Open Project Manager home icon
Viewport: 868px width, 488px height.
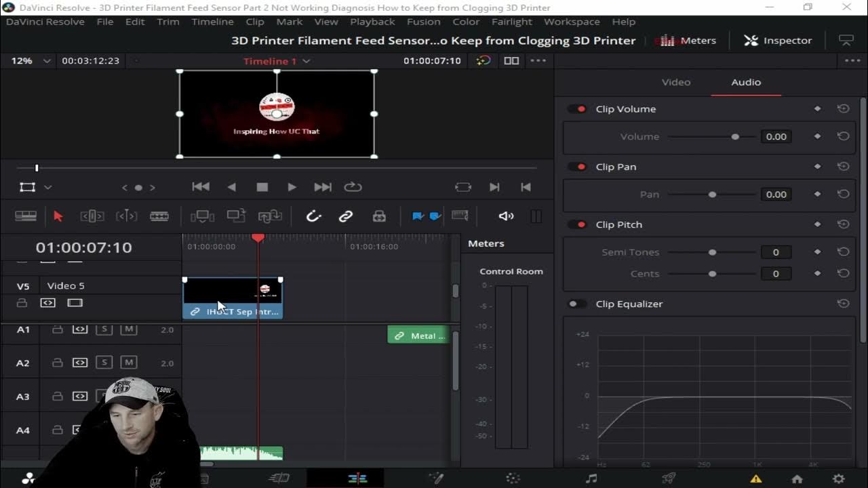(797, 479)
